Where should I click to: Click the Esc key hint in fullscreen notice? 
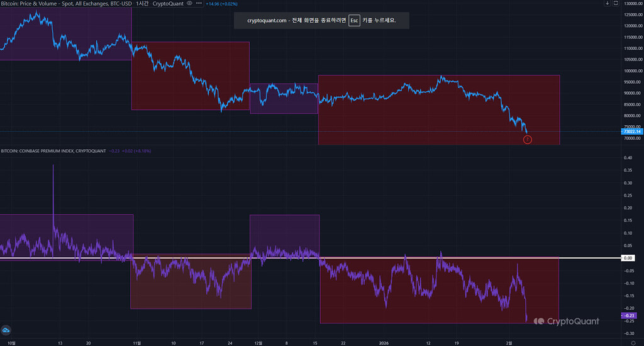point(355,21)
